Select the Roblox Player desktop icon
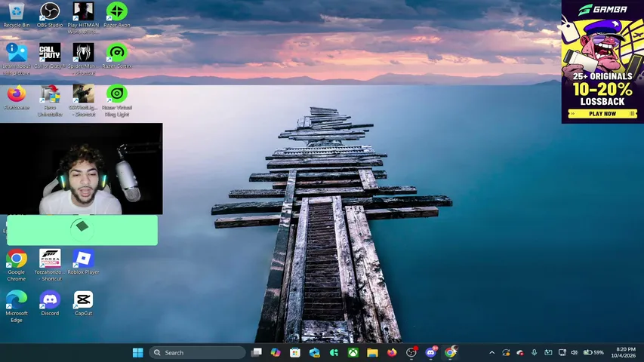Screen dimensions: 644x362 coord(83,262)
